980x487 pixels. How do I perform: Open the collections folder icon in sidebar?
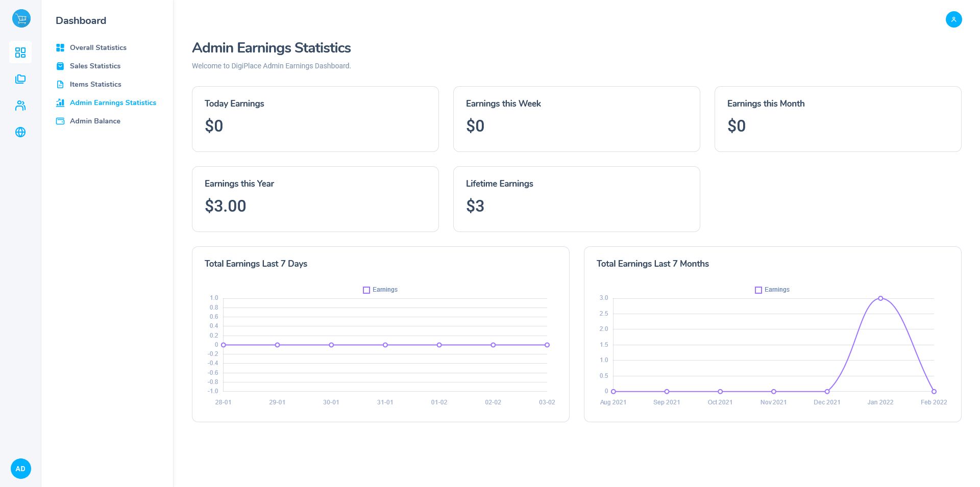[20, 79]
